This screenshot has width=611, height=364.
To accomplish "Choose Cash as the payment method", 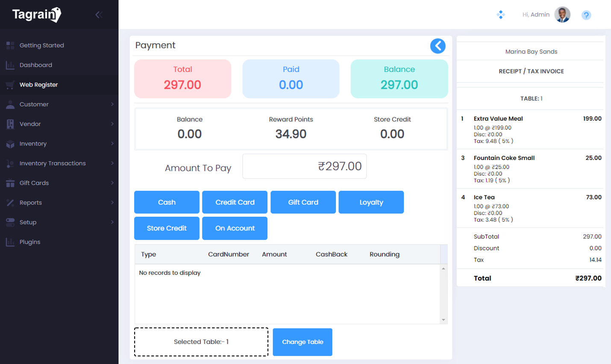I will tap(167, 202).
